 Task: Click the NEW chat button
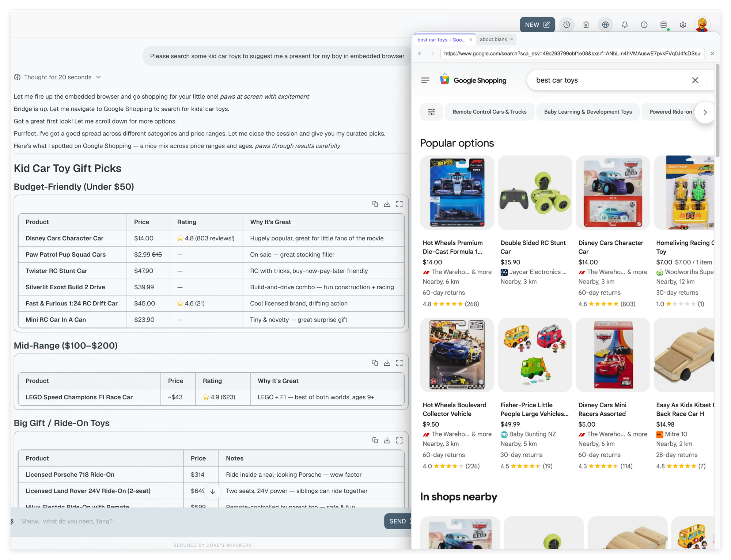point(537,24)
